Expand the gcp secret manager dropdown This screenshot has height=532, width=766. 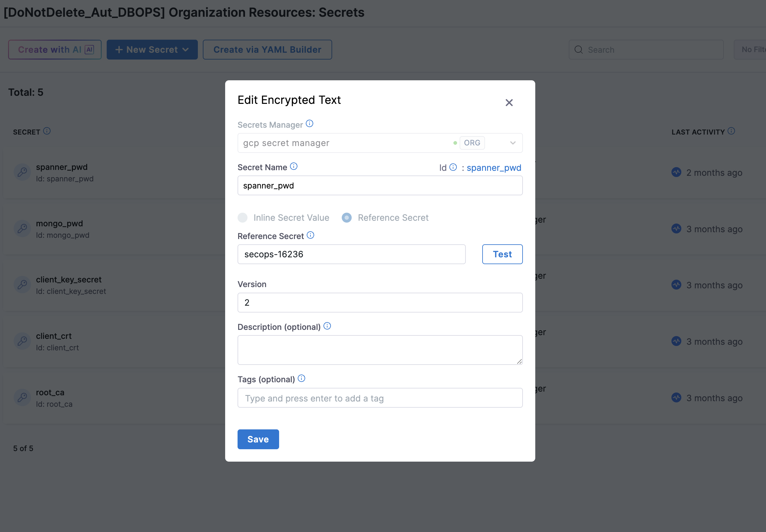click(513, 143)
